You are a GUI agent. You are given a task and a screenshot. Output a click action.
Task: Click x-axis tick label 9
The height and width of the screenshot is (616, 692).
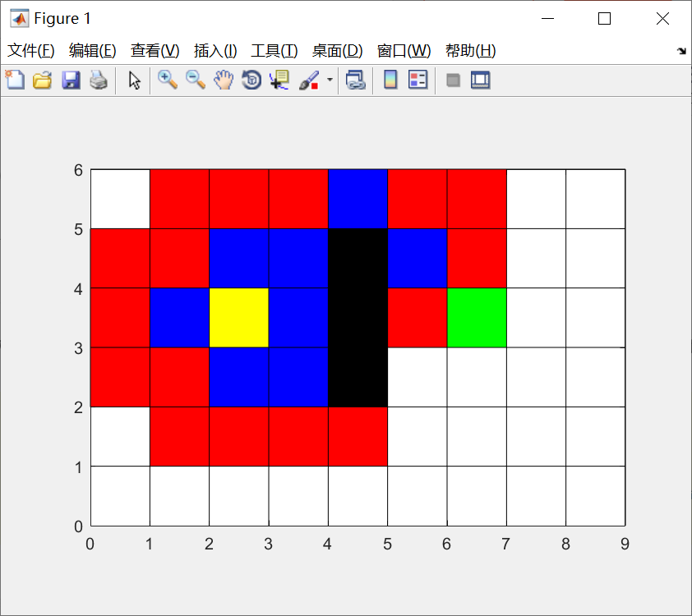point(625,544)
